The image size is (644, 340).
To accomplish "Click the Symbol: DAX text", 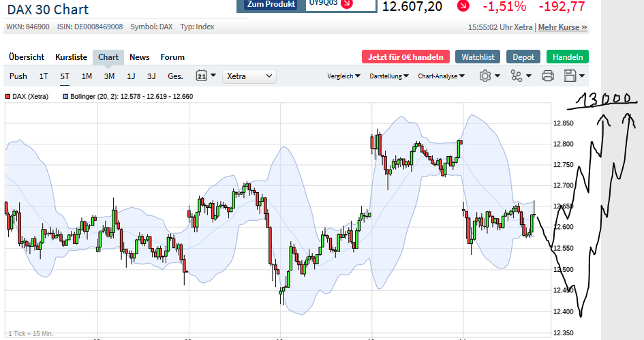I will (151, 27).
